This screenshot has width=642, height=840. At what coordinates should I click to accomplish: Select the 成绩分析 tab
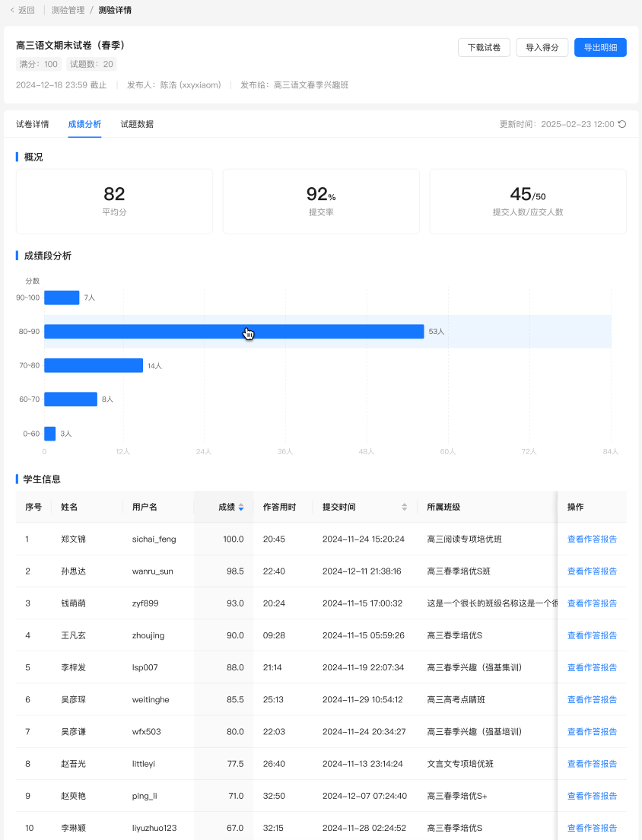(84, 124)
